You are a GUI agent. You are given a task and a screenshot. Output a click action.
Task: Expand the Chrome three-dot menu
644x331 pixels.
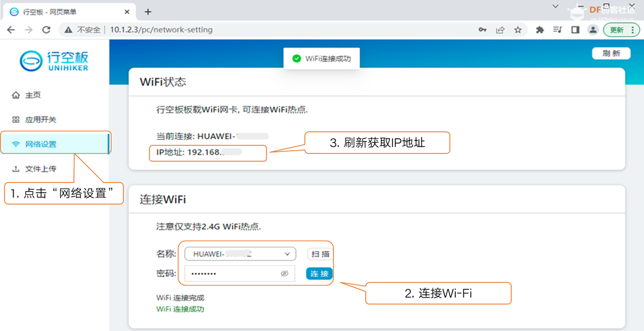633,30
